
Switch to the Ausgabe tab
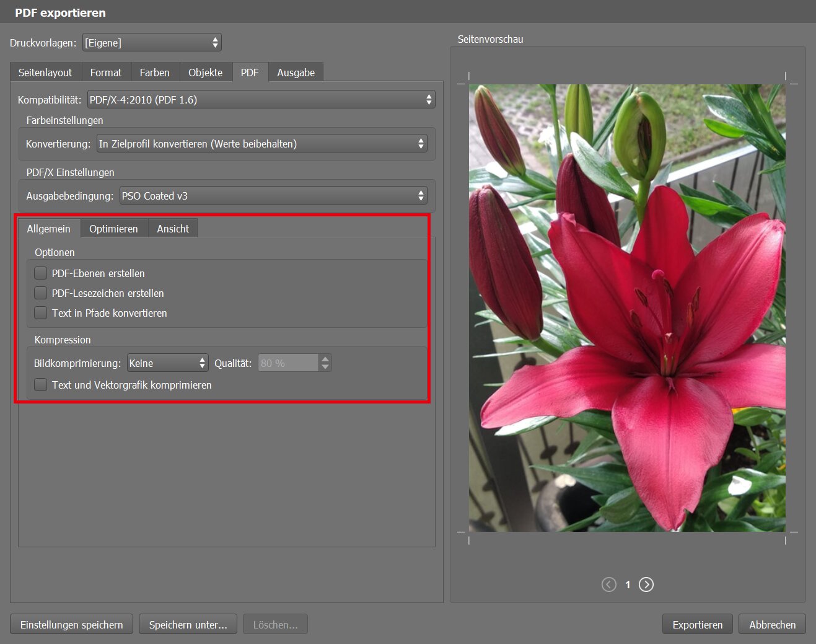coord(296,73)
